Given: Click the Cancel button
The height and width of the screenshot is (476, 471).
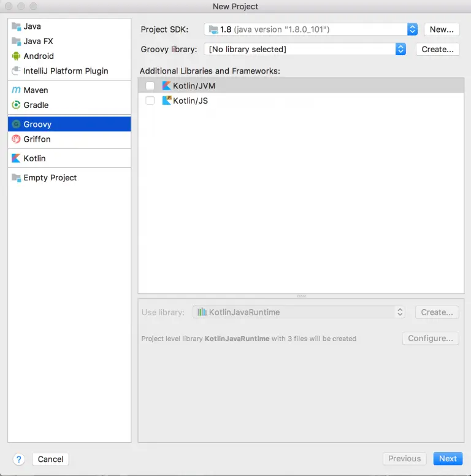Looking at the screenshot, I should coord(50,459).
